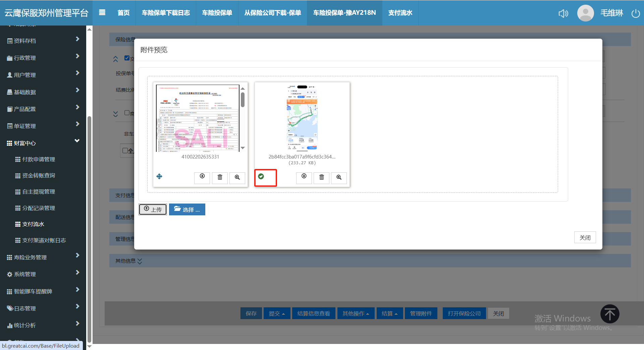Click the 产品配置 sidebar icon

tap(10, 109)
